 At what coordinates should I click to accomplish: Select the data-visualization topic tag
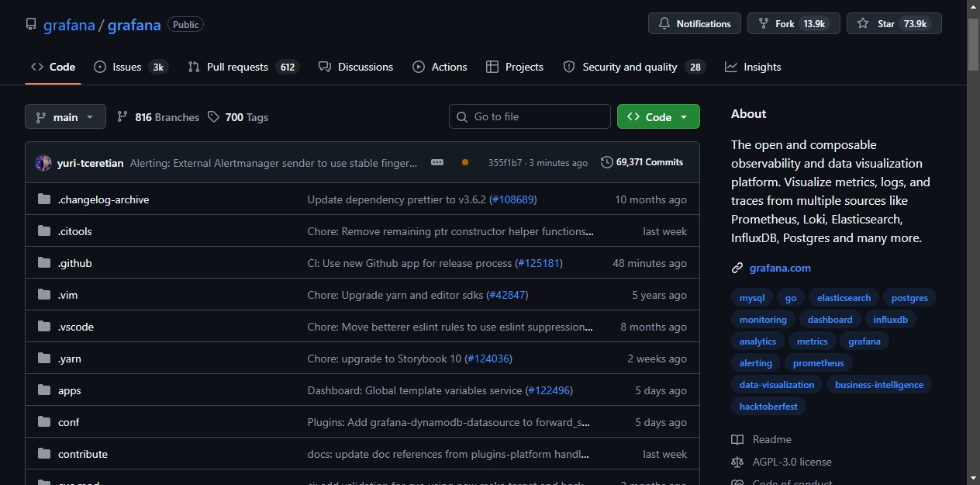tap(777, 385)
